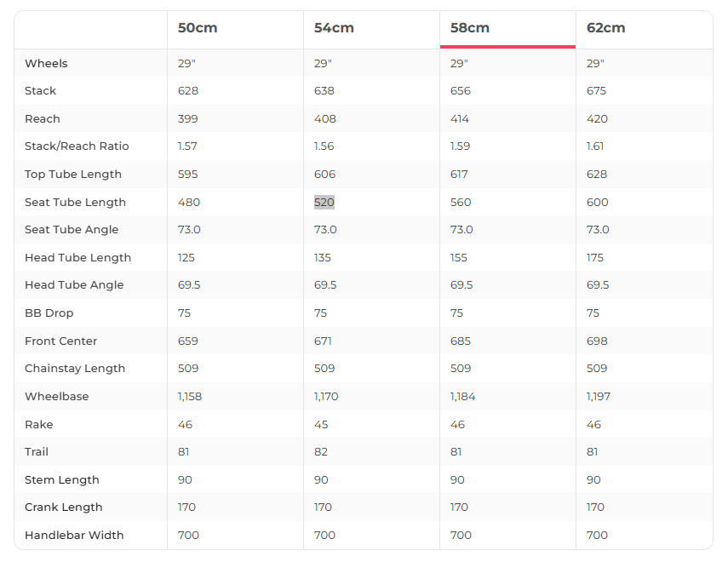728x562 pixels.
Task: Click the active 58cm size header
Action: coord(470,28)
